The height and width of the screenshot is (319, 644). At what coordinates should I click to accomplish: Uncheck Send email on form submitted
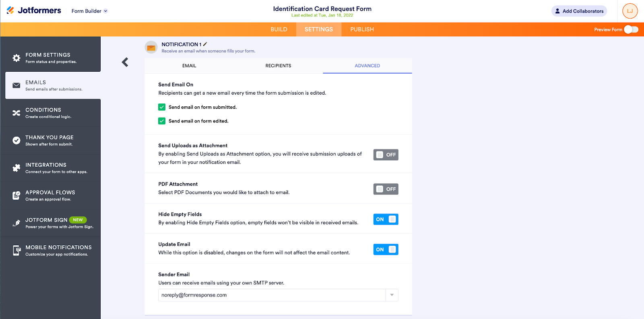point(162,107)
